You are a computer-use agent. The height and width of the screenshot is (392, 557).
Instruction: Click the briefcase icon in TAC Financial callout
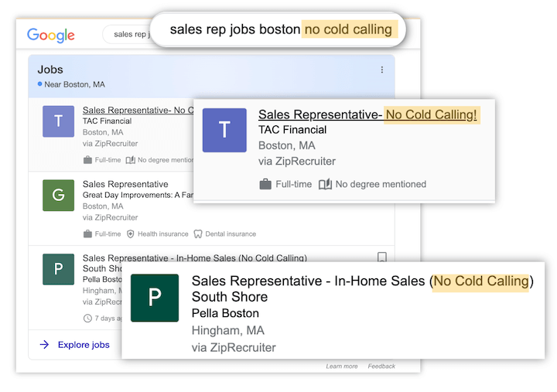tap(265, 184)
